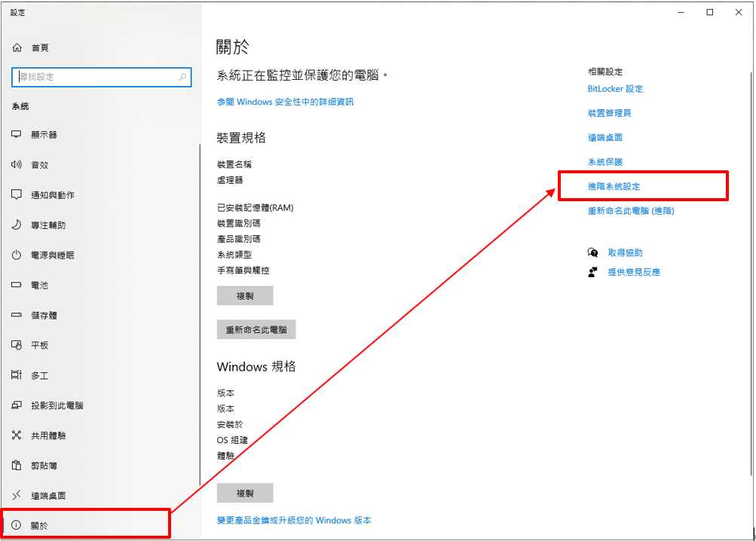Click in the Find a setting (尋找設定) field
756x541 pixels.
[94, 77]
